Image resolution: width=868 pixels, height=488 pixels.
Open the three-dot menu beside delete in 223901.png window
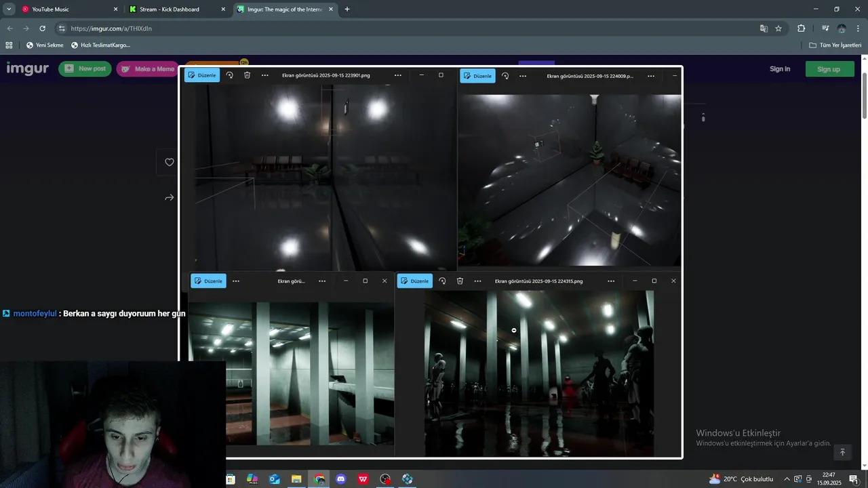[265, 75]
